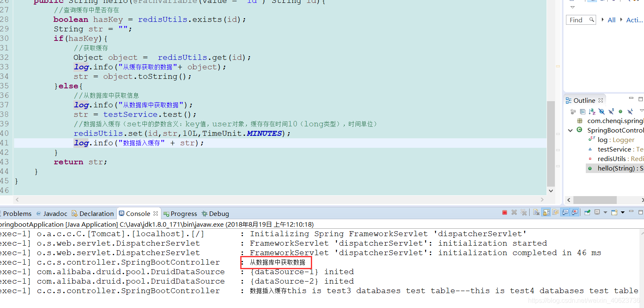Toggle Hide Static Members in Outline

611,111
